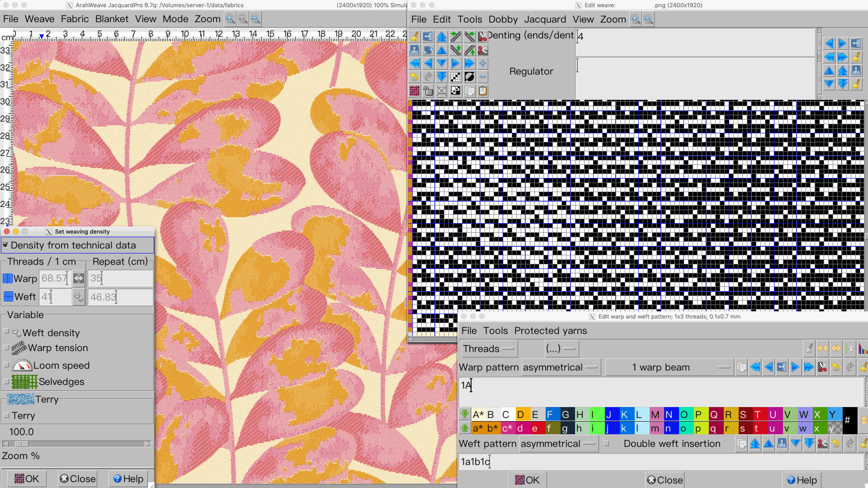Click OK in Edit warp and weft pattern
868x488 pixels.
527,480
